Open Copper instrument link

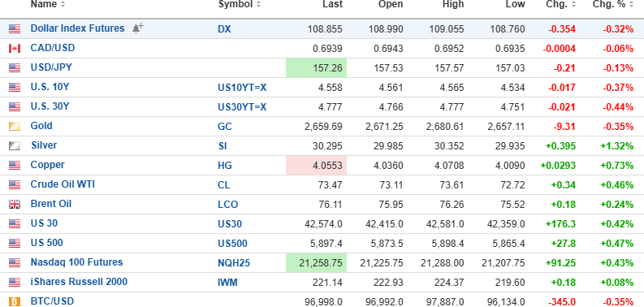pos(47,165)
